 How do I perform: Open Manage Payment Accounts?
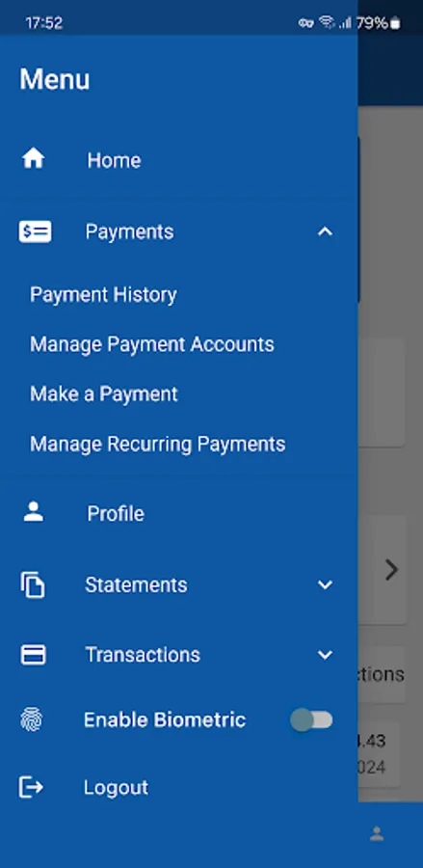(152, 344)
